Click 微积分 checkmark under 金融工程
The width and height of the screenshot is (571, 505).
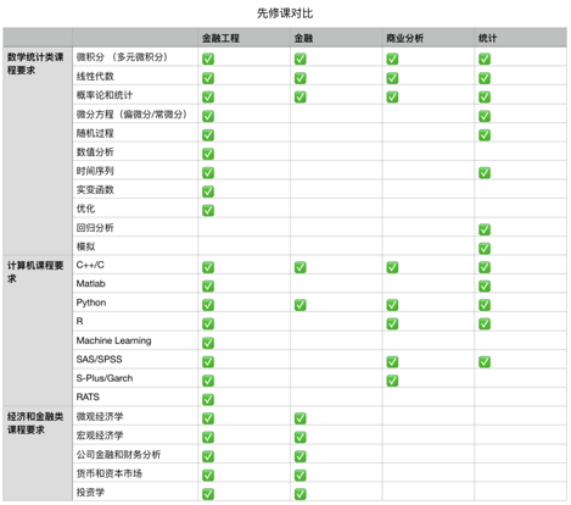208,59
